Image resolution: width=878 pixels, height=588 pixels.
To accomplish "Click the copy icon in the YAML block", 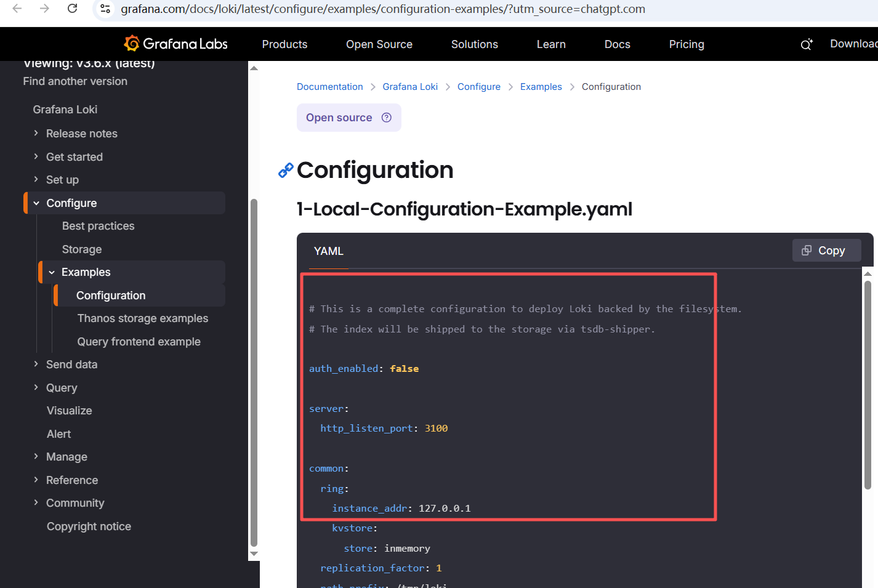I will tap(807, 250).
